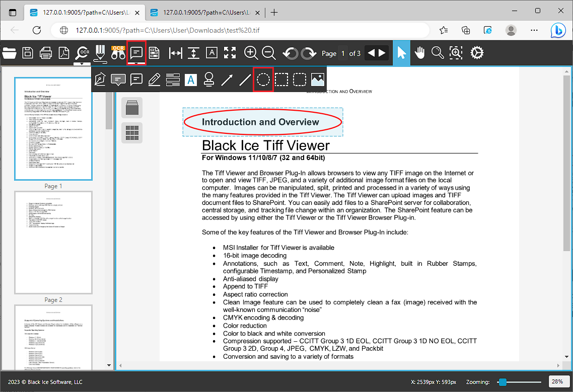This screenshot has height=392, width=573.
Task: Open the document form icon next to annotations
Action: click(154, 53)
